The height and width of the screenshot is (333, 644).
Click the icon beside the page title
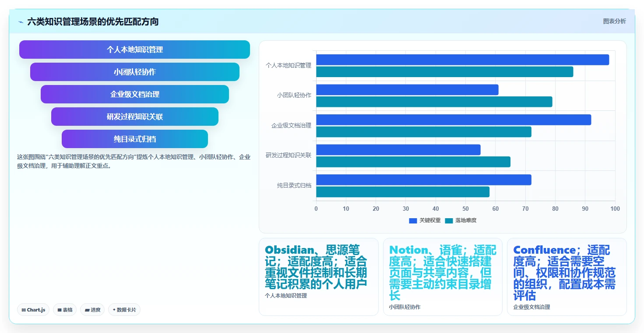tap(21, 21)
